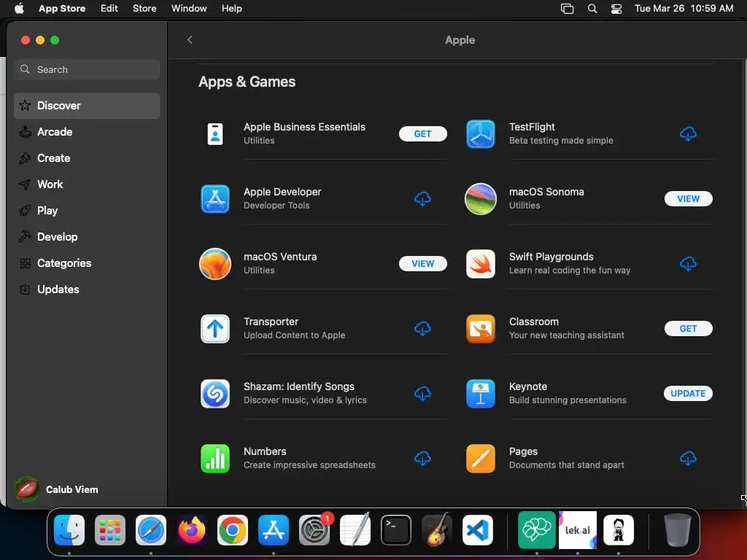Open the Help menu
The image size is (747, 560).
click(x=231, y=8)
